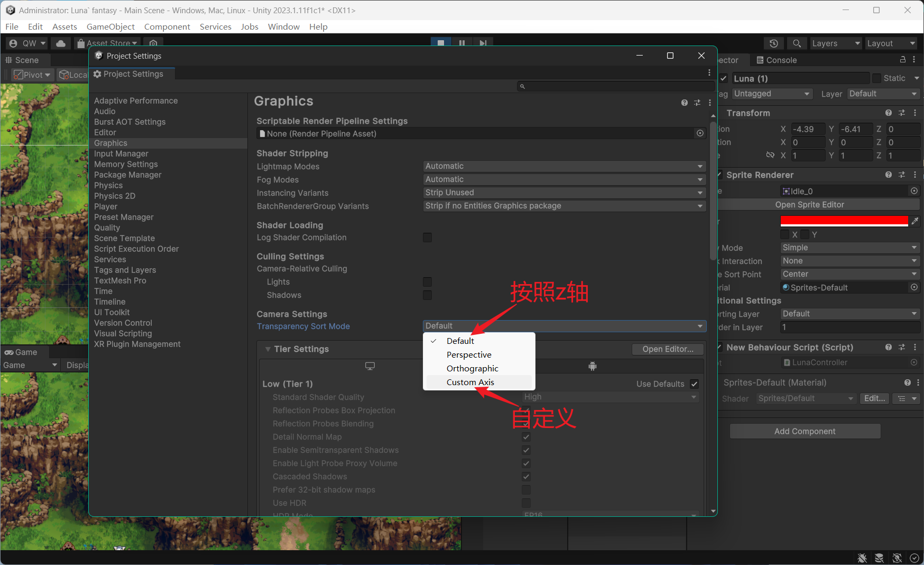
Task: Click the Transform component help icon
Action: point(889,113)
